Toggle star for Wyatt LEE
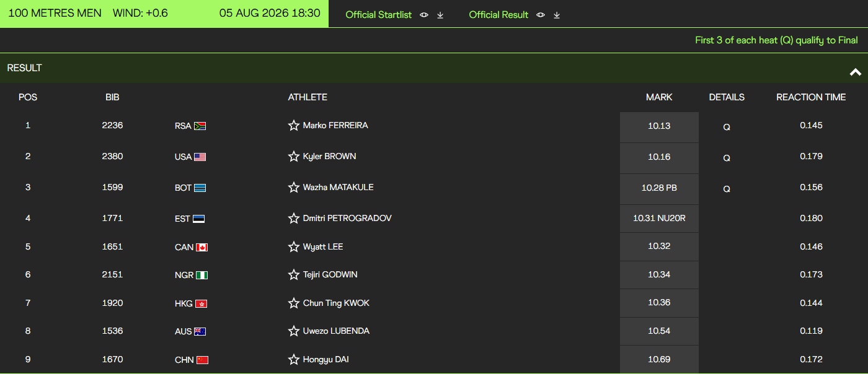868x374 pixels. [294, 247]
